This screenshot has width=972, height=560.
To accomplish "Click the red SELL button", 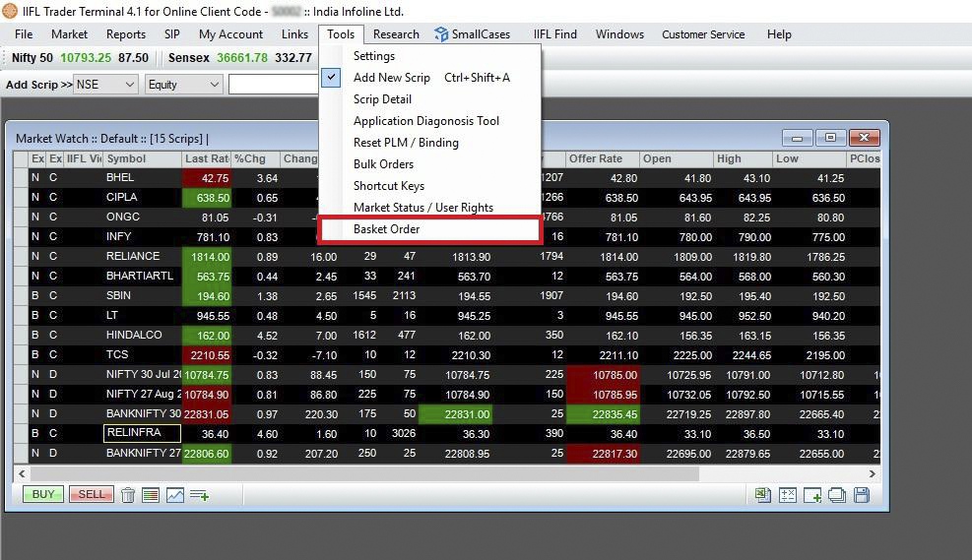I will pyautogui.click(x=91, y=494).
